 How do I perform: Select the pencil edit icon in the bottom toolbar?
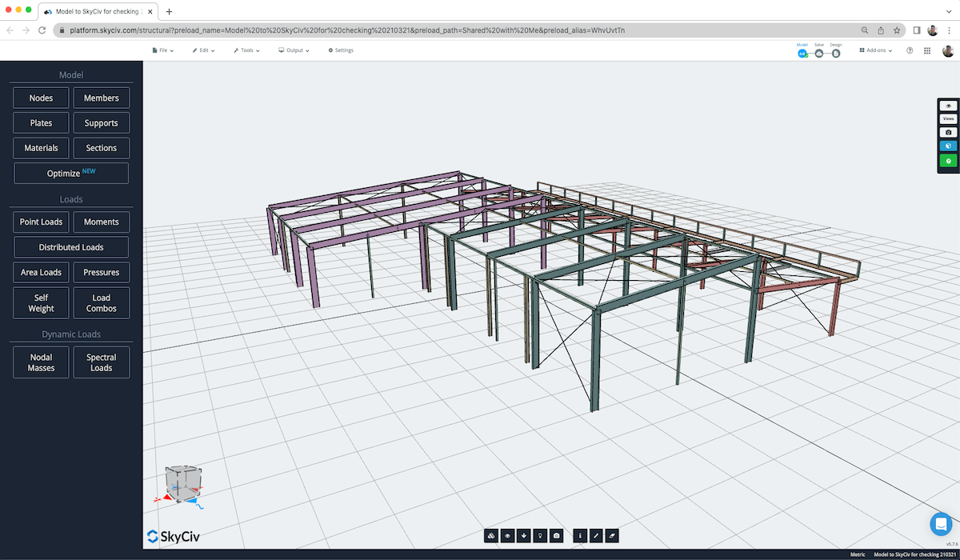(x=596, y=535)
